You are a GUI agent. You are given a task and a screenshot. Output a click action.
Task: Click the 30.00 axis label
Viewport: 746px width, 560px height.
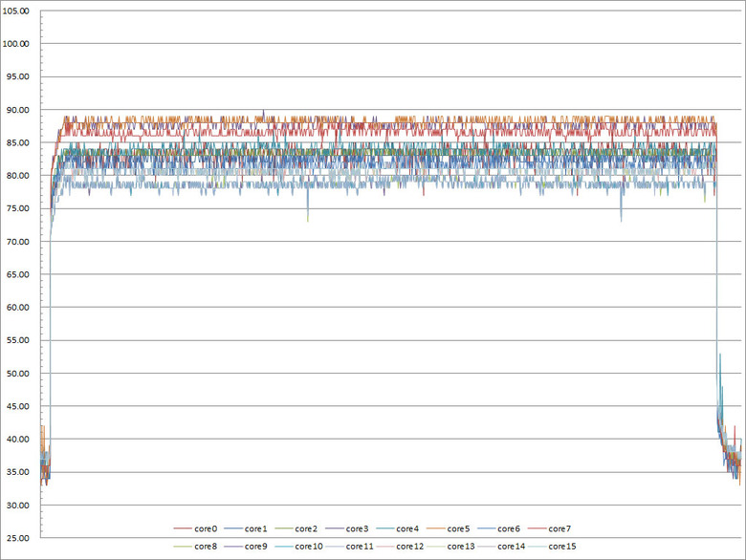(x=17, y=506)
